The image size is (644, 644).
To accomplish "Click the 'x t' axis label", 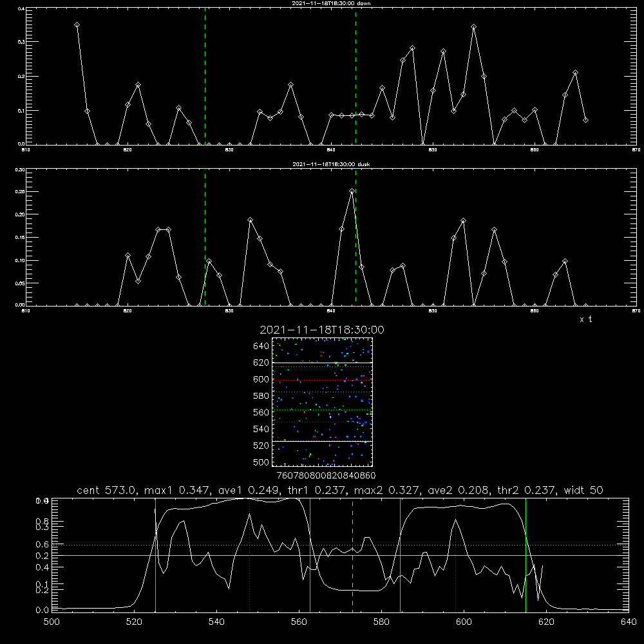I will pos(585,319).
